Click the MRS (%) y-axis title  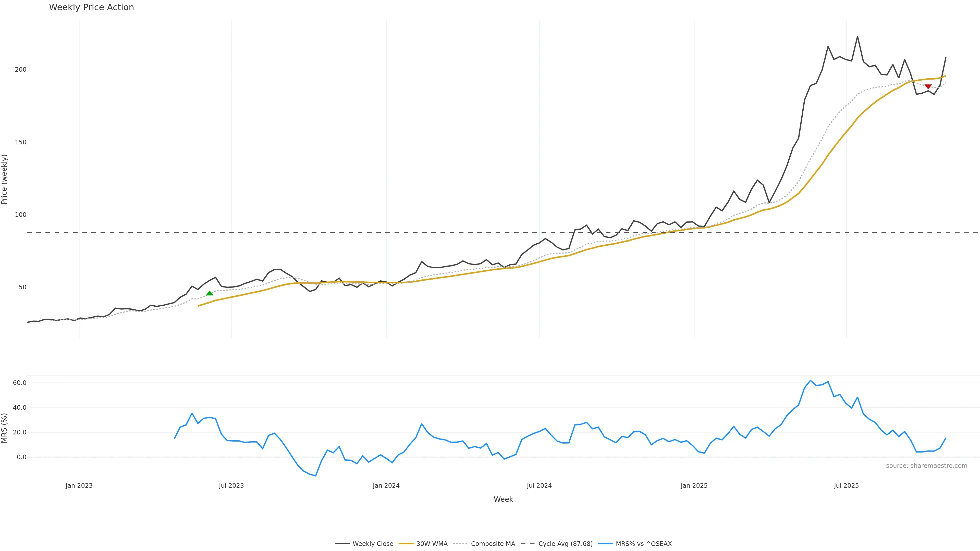[x=5, y=428]
